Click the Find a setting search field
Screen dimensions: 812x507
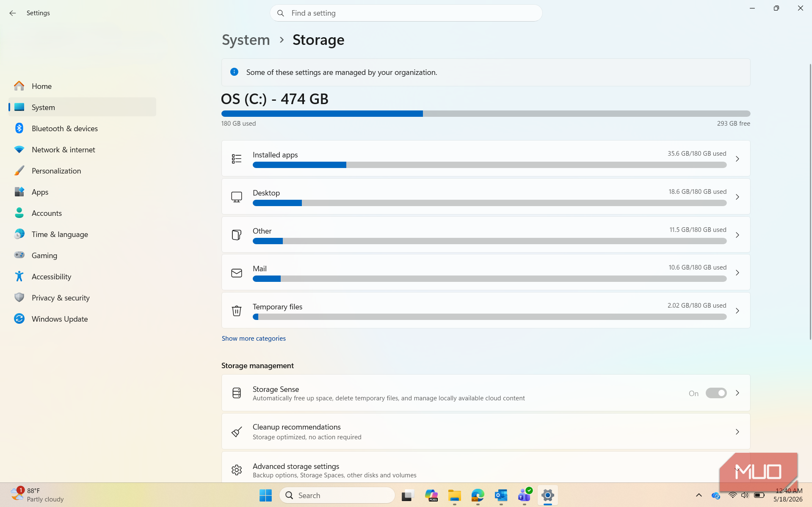click(406, 13)
